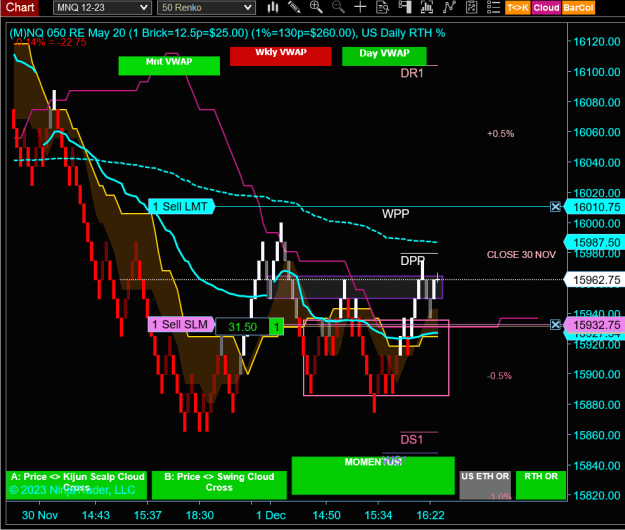Toggle the RTH OR green button

click(541, 485)
